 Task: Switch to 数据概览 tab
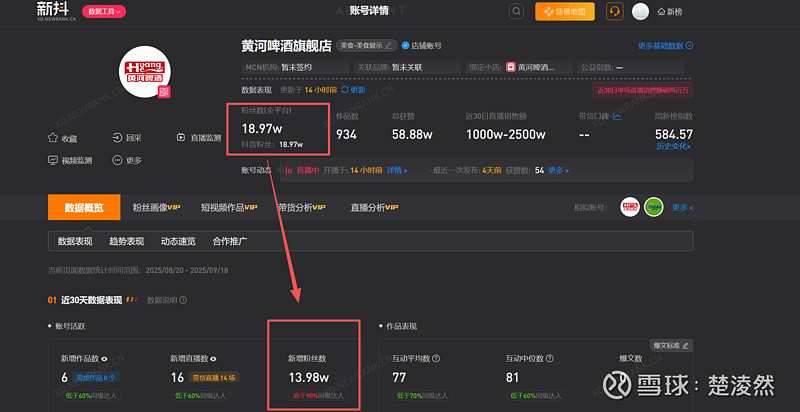pyautogui.click(x=84, y=208)
